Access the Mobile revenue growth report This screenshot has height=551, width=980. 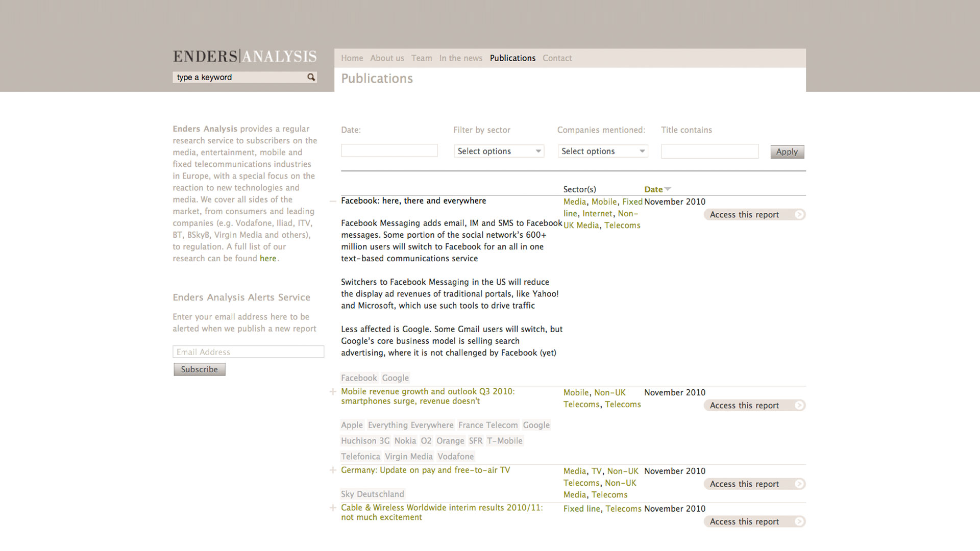coord(754,406)
